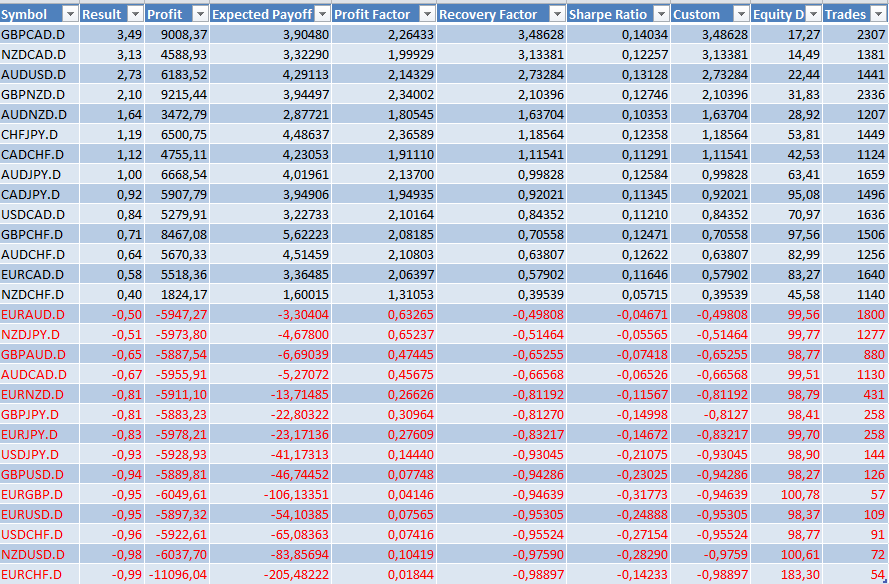Click equity drawdown value 183,30
The width and height of the screenshot is (889, 584).
(801, 574)
